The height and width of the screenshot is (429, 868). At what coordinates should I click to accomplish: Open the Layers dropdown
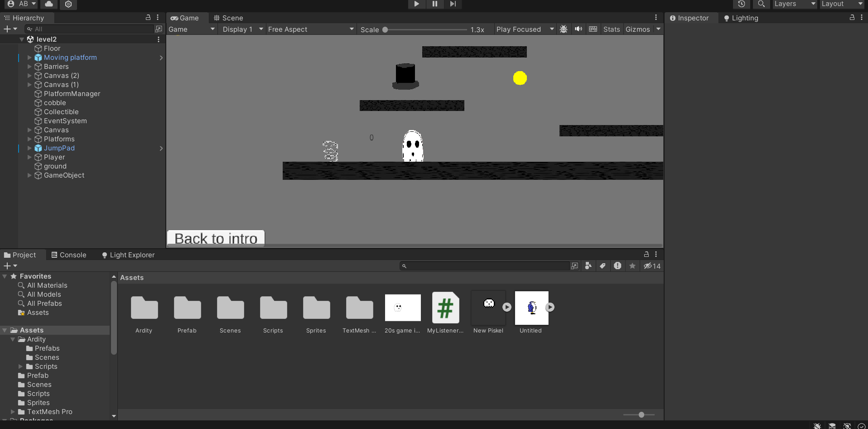click(x=794, y=4)
